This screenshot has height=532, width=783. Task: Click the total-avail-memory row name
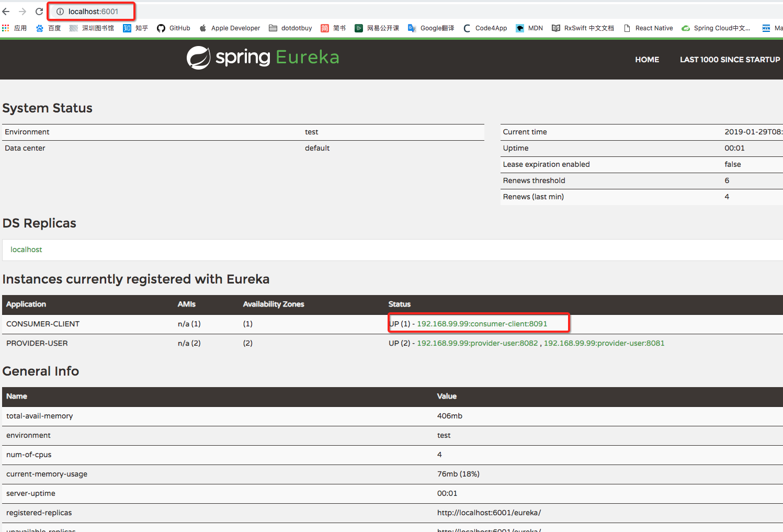coord(40,416)
